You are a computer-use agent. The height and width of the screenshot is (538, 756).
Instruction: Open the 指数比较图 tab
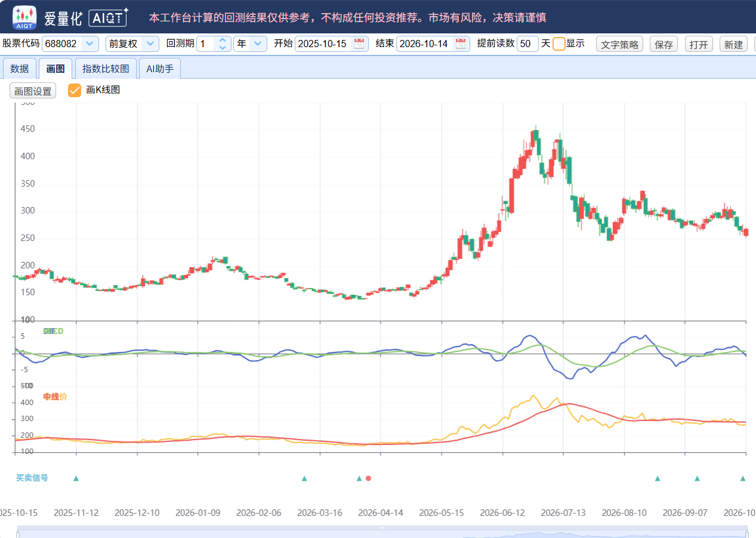click(x=106, y=69)
